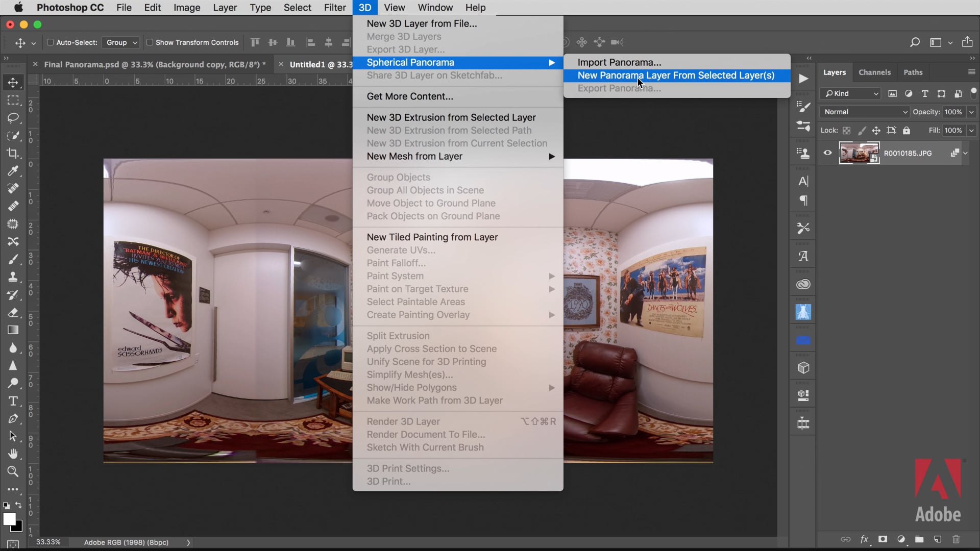Image resolution: width=980 pixels, height=551 pixels.
Task: Open the 3D panel cube icon
Action: [x=803, y=368]
